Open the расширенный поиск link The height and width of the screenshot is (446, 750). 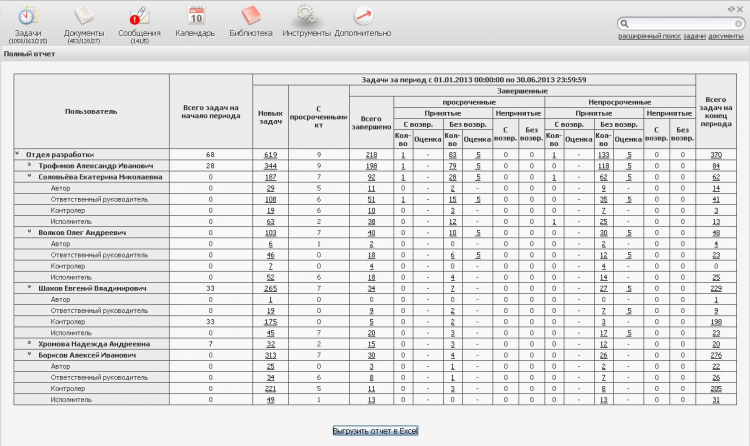tap(649, 36)
